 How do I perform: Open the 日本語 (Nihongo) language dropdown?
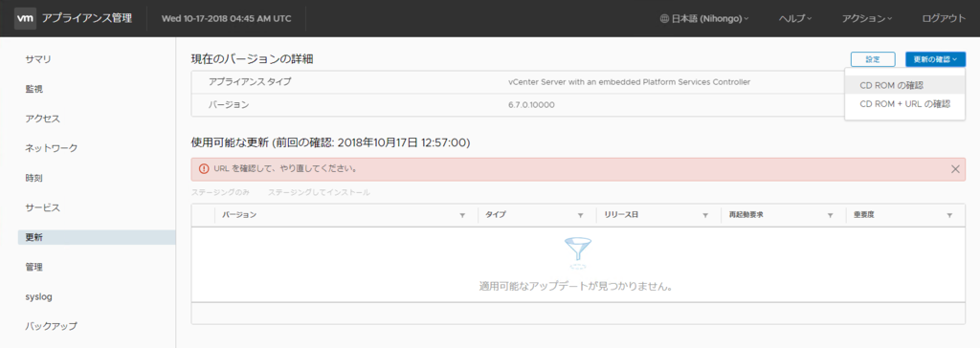(x=704, y=19)
